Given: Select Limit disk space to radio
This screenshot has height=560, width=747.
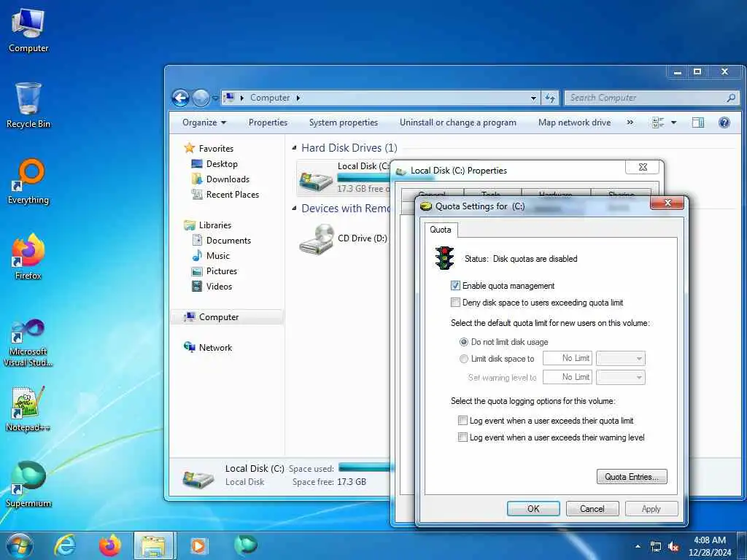Looking at the screenshot, I should point(463,359).
